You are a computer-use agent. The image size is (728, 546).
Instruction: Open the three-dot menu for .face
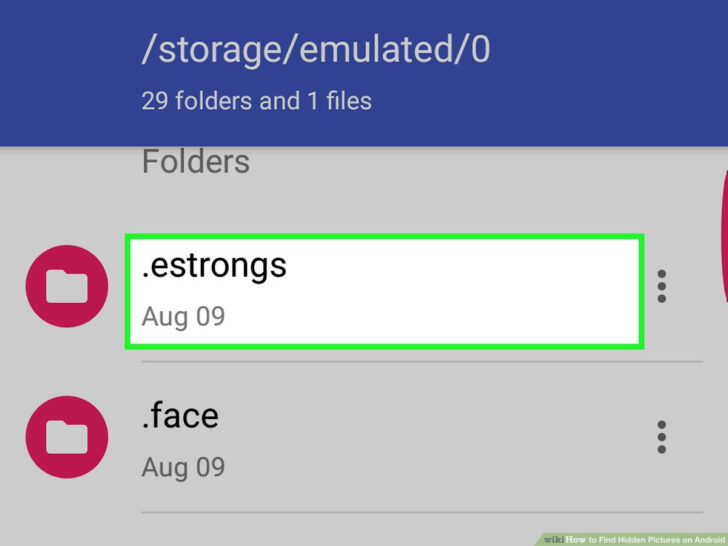click(661, 437)
